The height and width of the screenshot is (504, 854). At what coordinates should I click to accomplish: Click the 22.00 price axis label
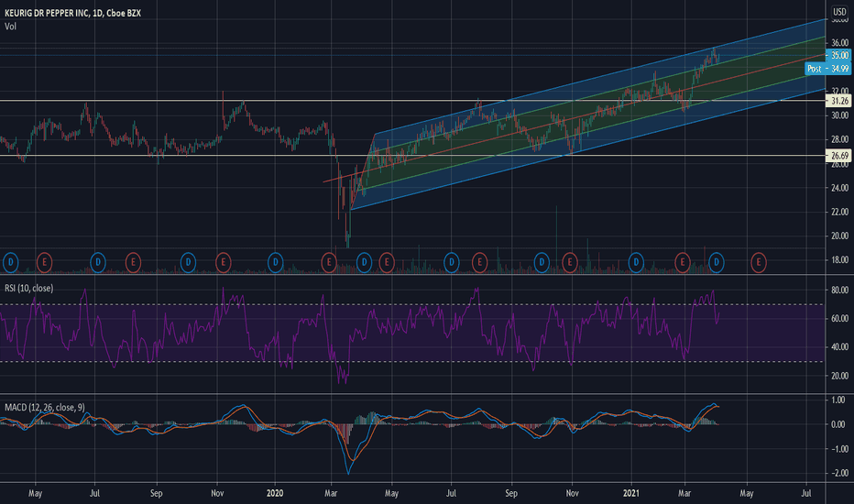tap(839, 212)
